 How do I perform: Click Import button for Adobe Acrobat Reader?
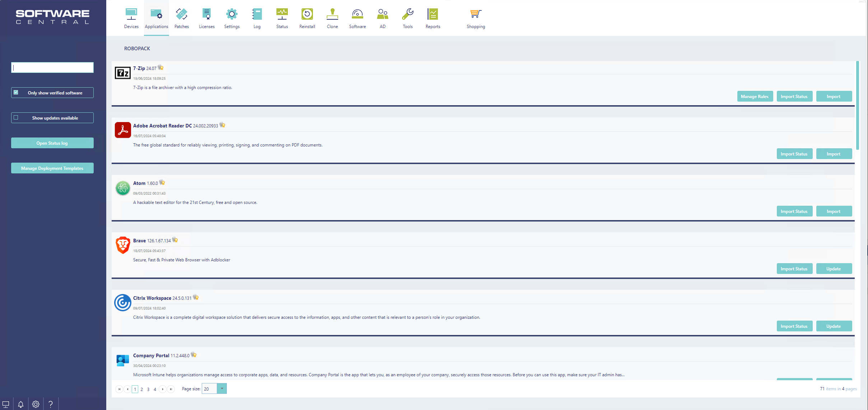coord(834,154)
